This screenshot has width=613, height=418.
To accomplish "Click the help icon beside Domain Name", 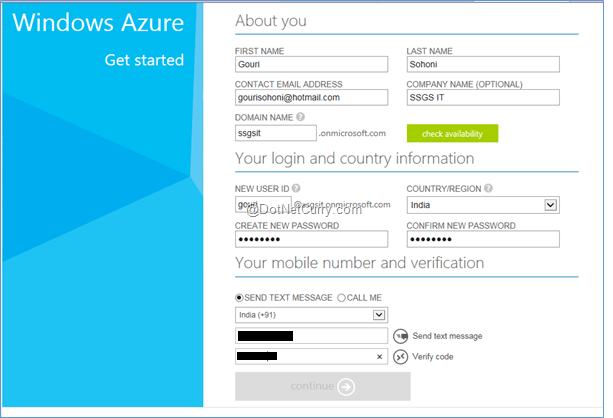I will [302, 118].
